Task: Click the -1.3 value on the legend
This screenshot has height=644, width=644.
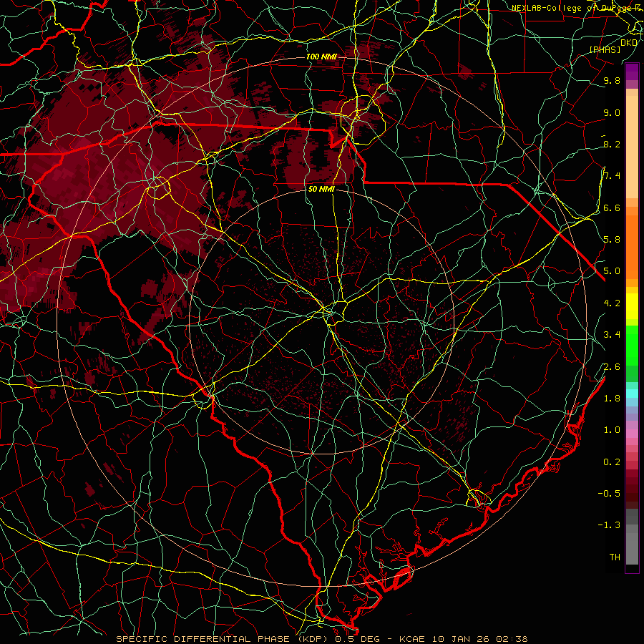Action: click(x=609, y=525)
